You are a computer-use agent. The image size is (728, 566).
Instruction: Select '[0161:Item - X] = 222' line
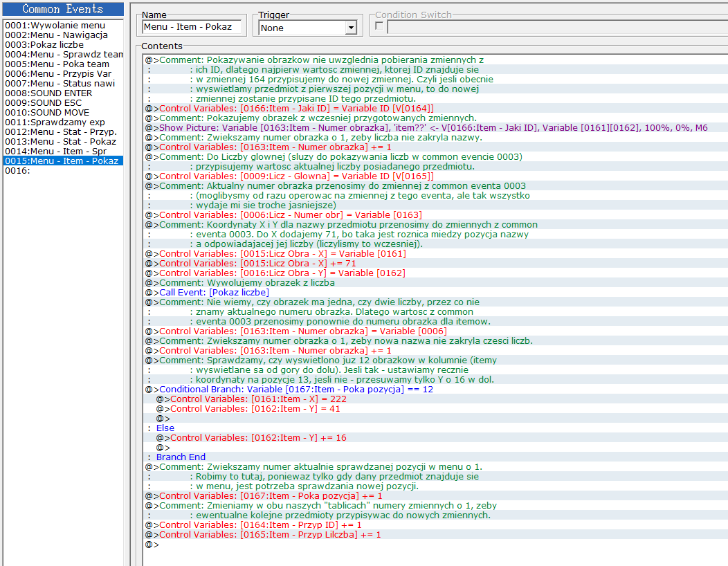pyautogui.click(x=435, y=399)
